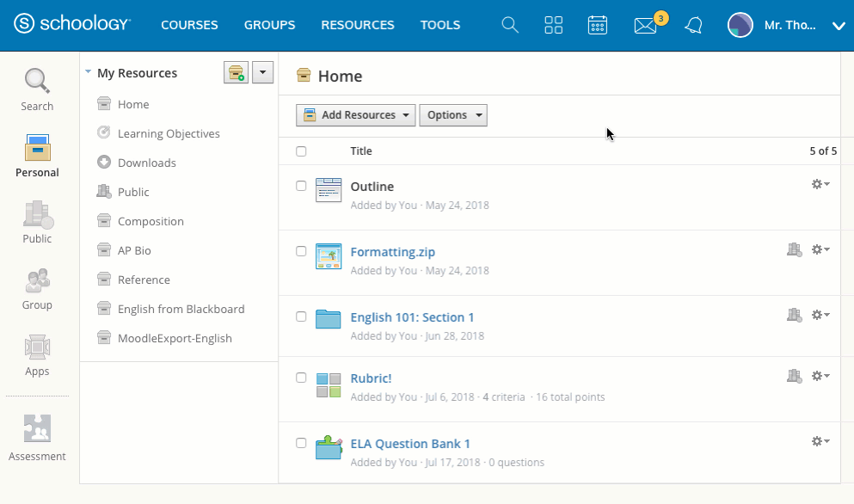
Task: Open the app grid icon in header
Action: pos(554,26)
